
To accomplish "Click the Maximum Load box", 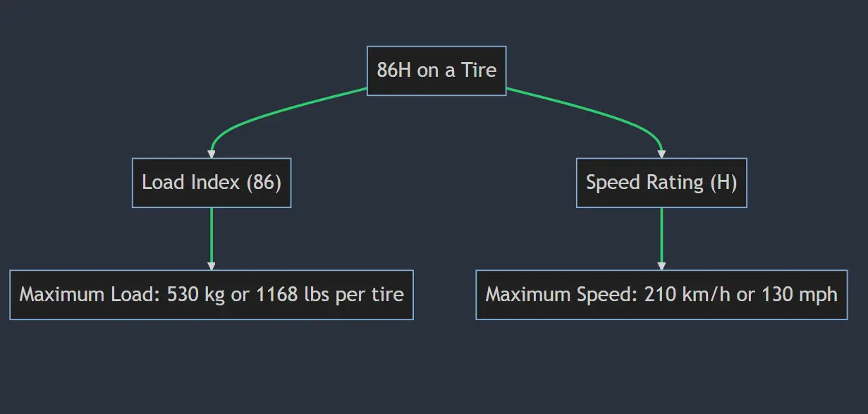I will 212,295.
